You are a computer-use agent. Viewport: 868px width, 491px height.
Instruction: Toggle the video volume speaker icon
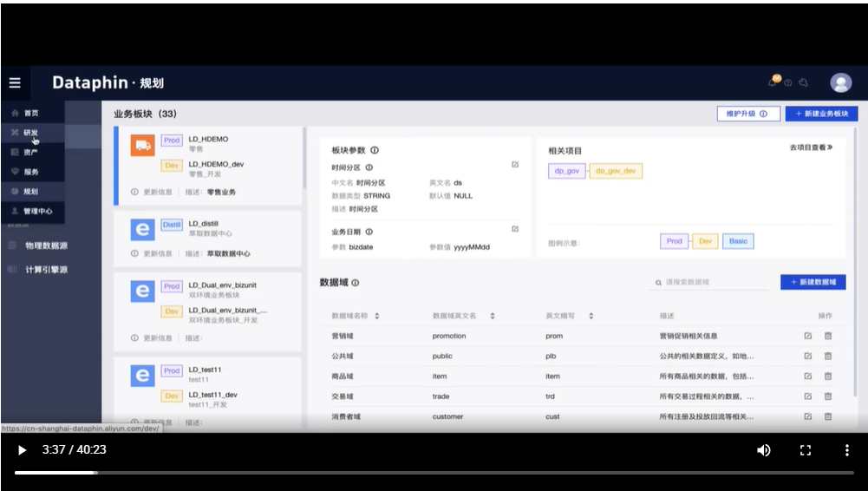point(764,450)
